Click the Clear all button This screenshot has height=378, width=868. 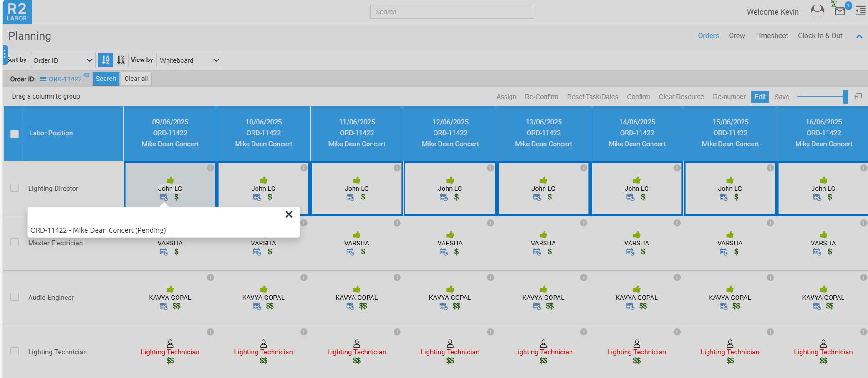[136, 79]
